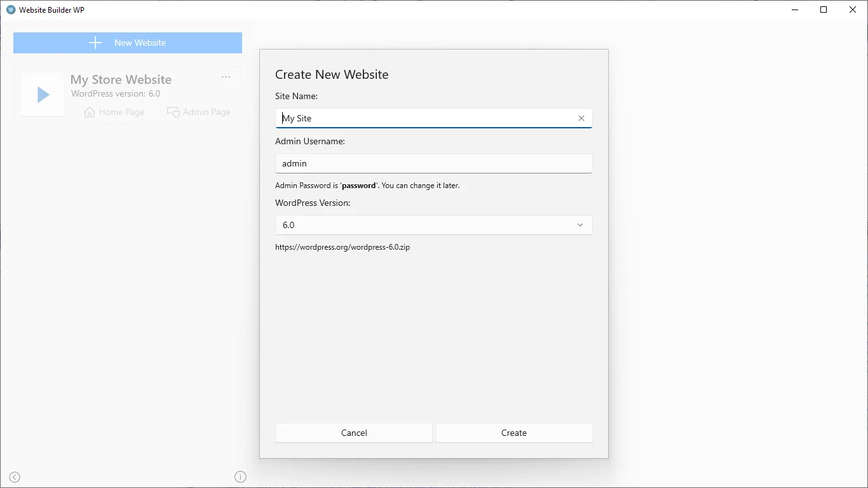Minimize the Website Builder WP window
The width and height of the screenshot is (868, 488).
pyautogui.click(x=795, y=10)
